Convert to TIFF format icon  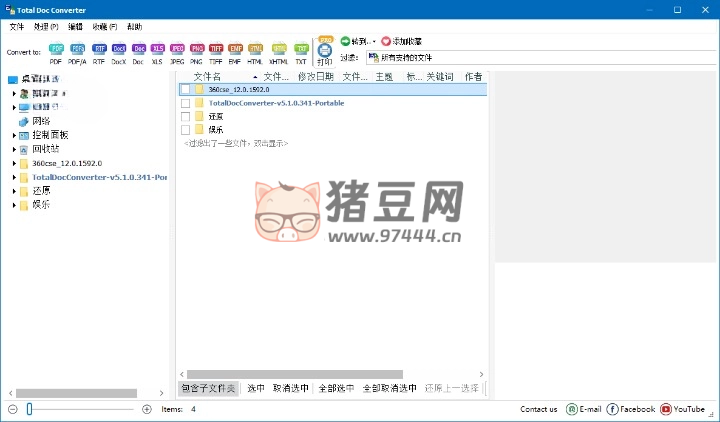(x=215, y=50)
